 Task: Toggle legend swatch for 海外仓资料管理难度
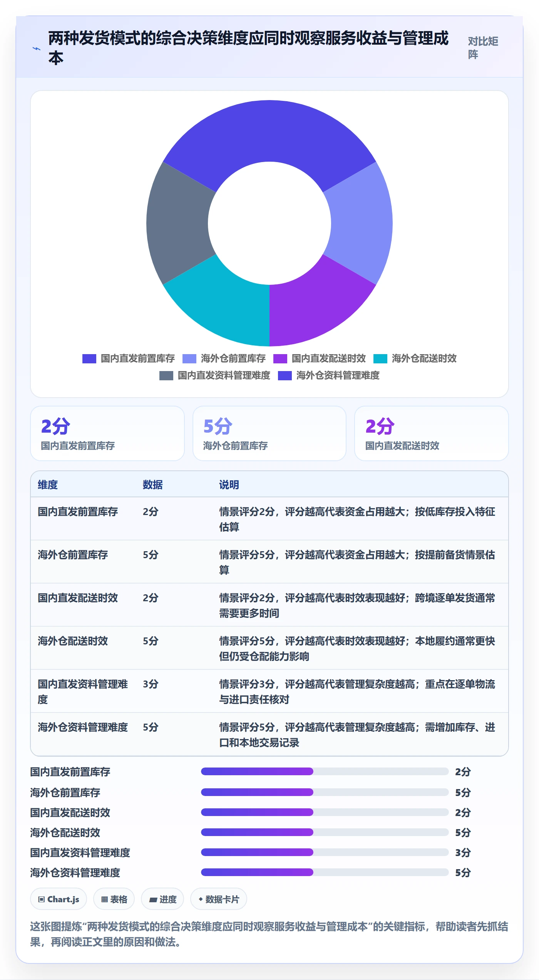[285, 375]
